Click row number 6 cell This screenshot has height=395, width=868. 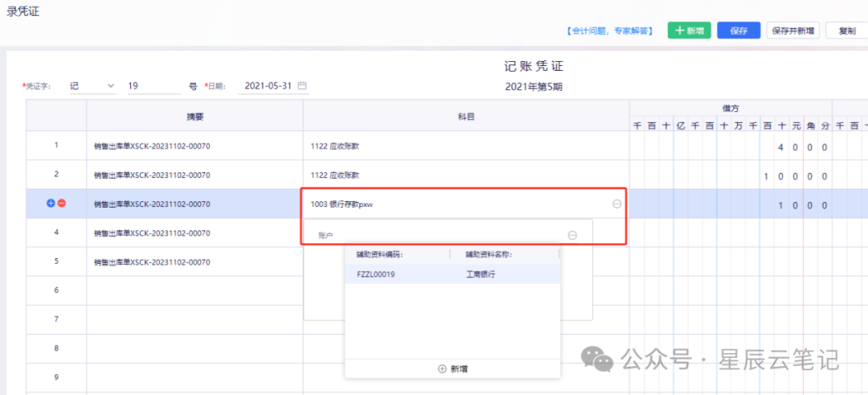point(56,290)
